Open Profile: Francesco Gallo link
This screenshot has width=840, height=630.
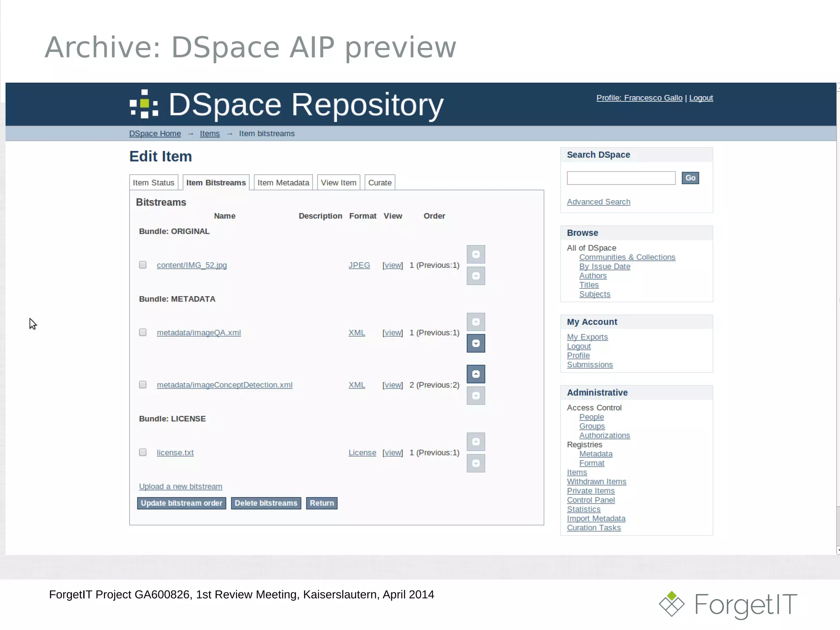[639, 98]
